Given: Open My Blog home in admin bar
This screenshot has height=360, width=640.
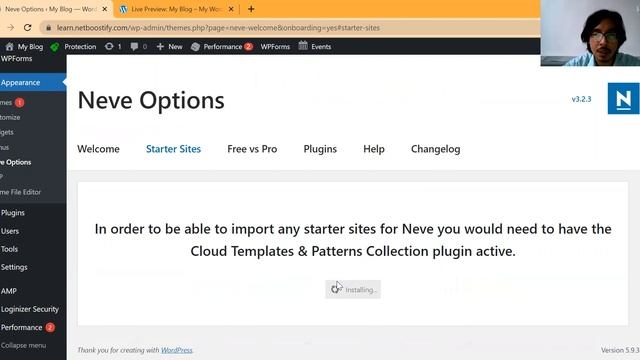Looking at the screenshot, I should point(24,47).
